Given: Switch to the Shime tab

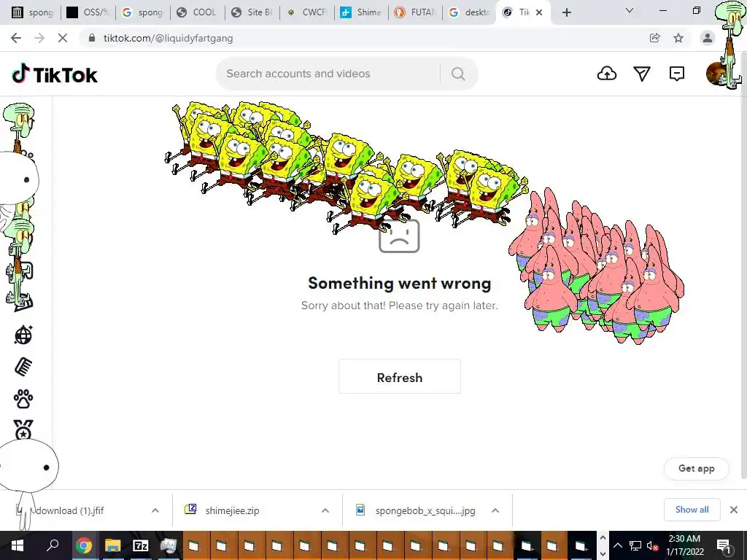Looking at the screenshot, I should pos(361,12).
